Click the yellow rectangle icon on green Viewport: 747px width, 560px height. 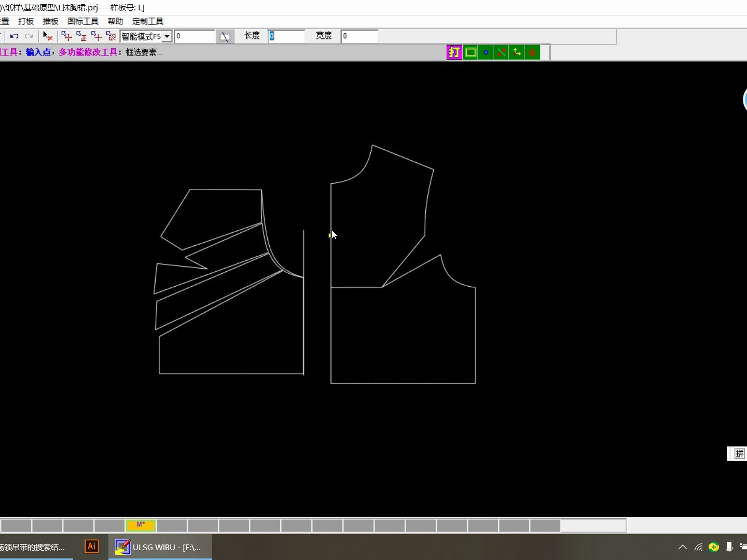coord(471,52)
